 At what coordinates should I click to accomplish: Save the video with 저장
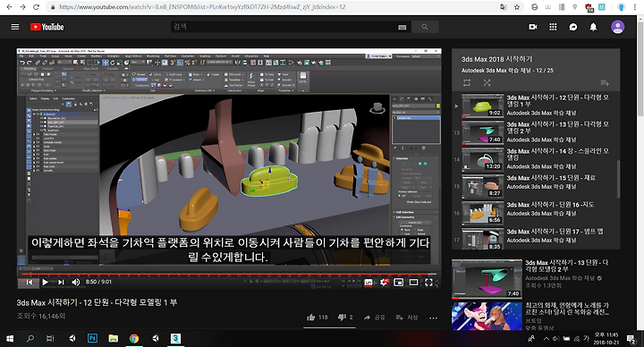[x=407, y=317]
